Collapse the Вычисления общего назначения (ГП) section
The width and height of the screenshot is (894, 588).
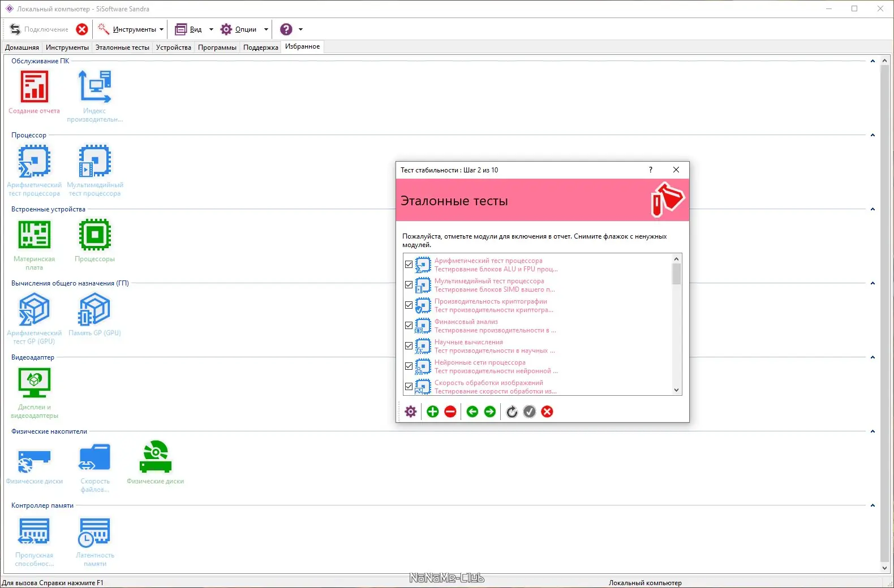pos(872,283)
